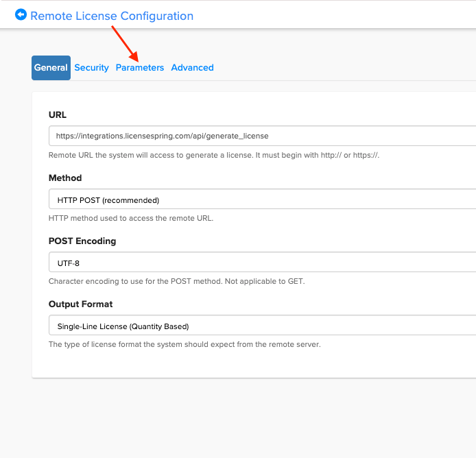Click the Method help text description

tap(131, 218)
